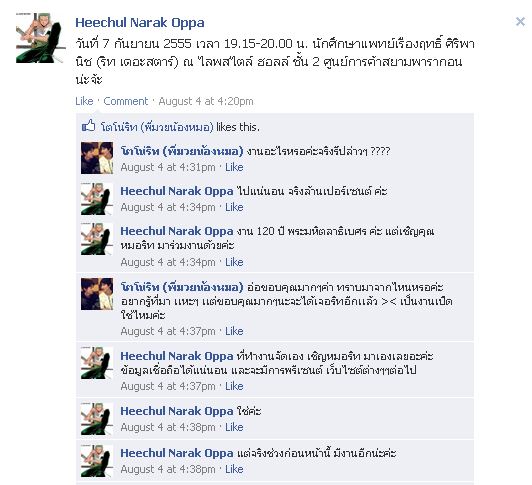Like the 4:37pm comment by โตโน่ริท

[x=234, y=331]
